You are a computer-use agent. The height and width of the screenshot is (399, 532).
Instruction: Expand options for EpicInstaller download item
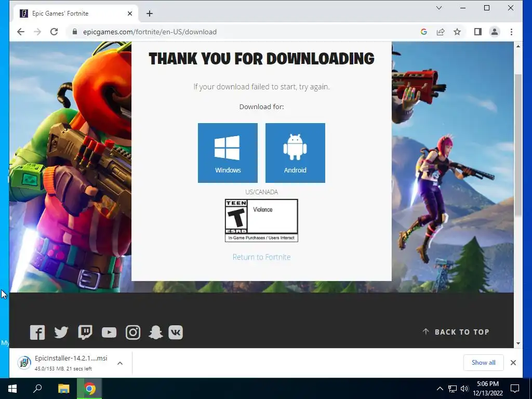(120, 363)
